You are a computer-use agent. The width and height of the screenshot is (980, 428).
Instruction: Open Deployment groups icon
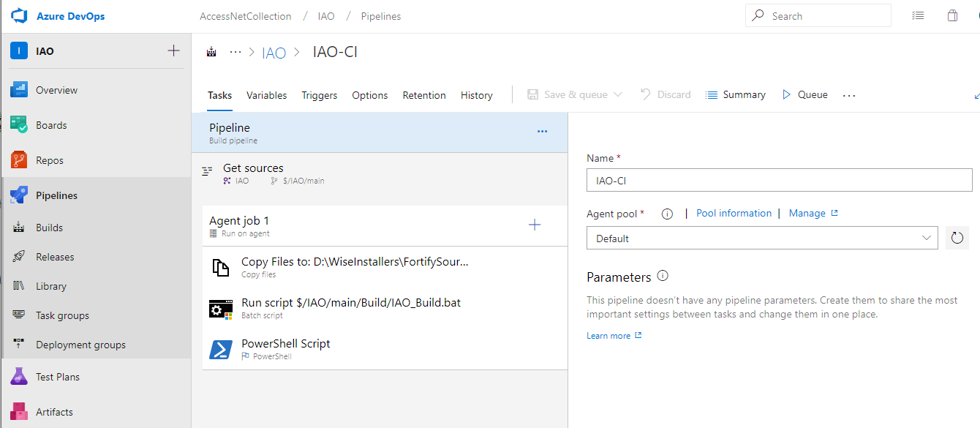point(20,345)
